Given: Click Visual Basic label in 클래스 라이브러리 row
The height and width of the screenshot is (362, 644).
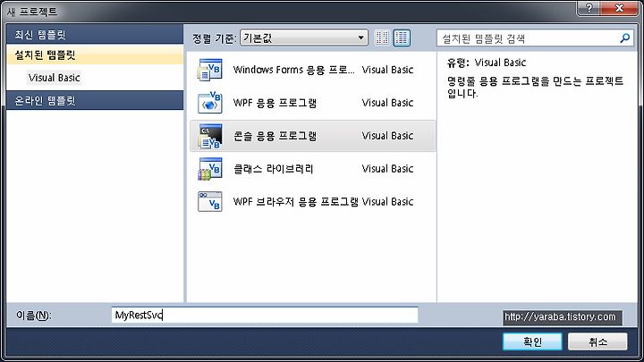Looking at the screenshot, I should pyautogui.click(x=387, y=169).
